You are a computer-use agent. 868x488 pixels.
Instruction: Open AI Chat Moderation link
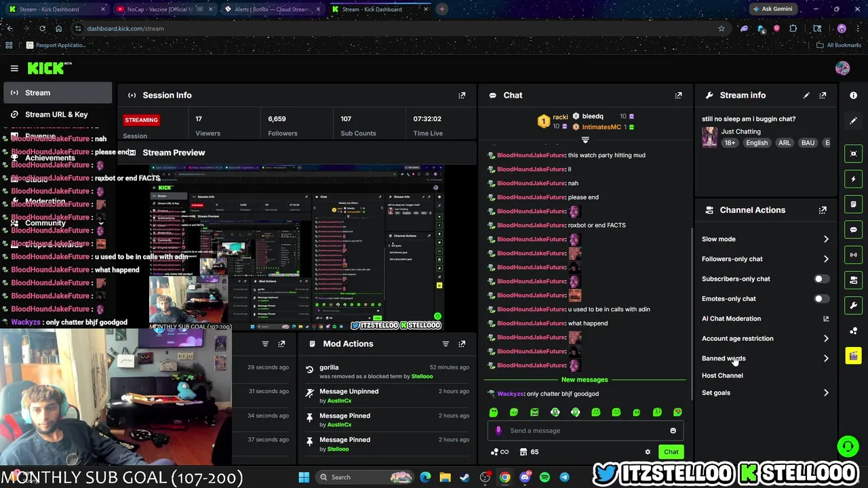731,319
